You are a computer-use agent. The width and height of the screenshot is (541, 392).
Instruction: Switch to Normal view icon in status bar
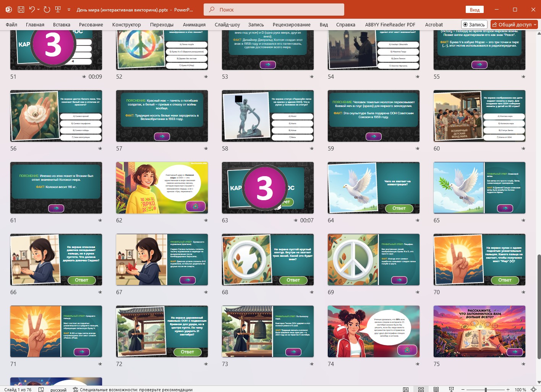(406, 389)
